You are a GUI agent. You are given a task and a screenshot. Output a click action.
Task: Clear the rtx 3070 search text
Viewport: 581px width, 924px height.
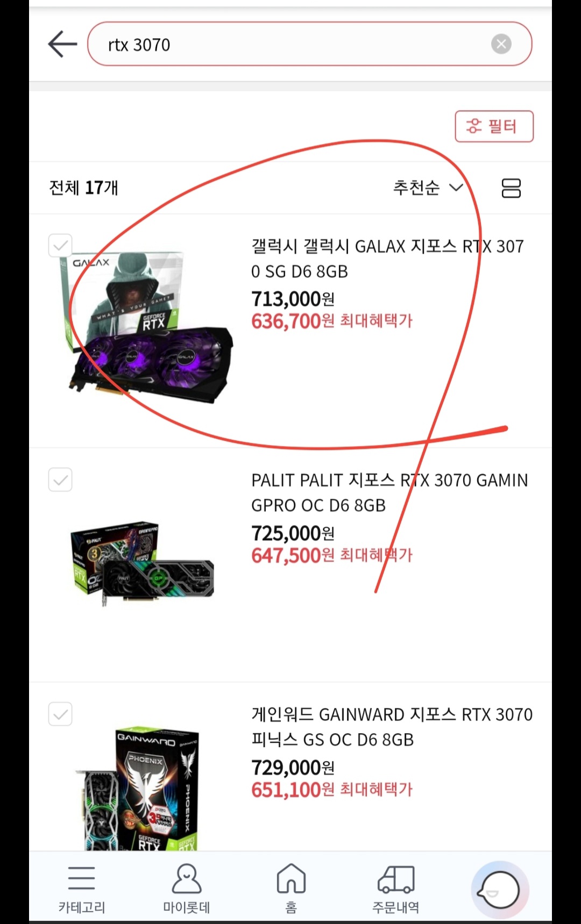[501, 44]
